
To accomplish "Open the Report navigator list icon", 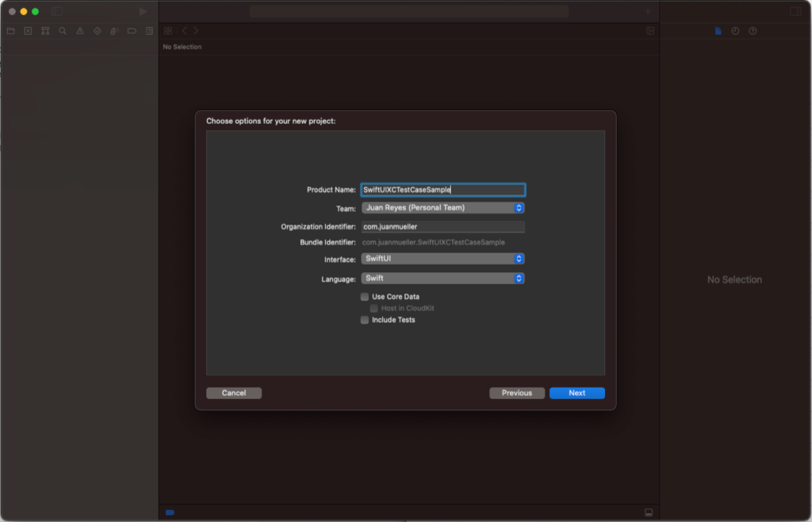I will click(149, 31).
